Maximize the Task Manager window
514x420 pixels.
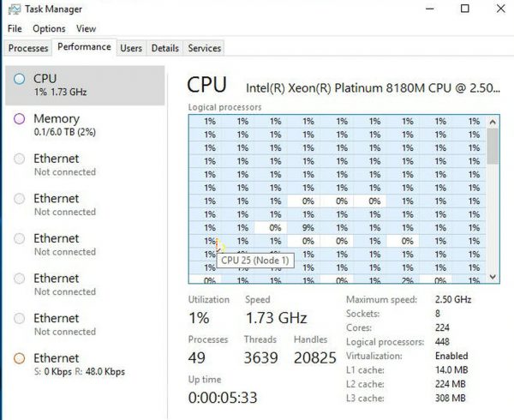(x=465, y=9)
